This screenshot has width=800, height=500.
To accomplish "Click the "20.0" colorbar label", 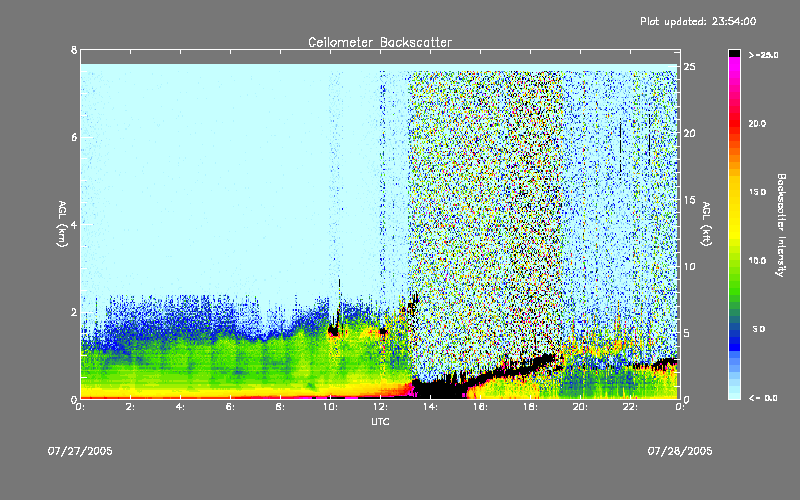I will (757, 123).
